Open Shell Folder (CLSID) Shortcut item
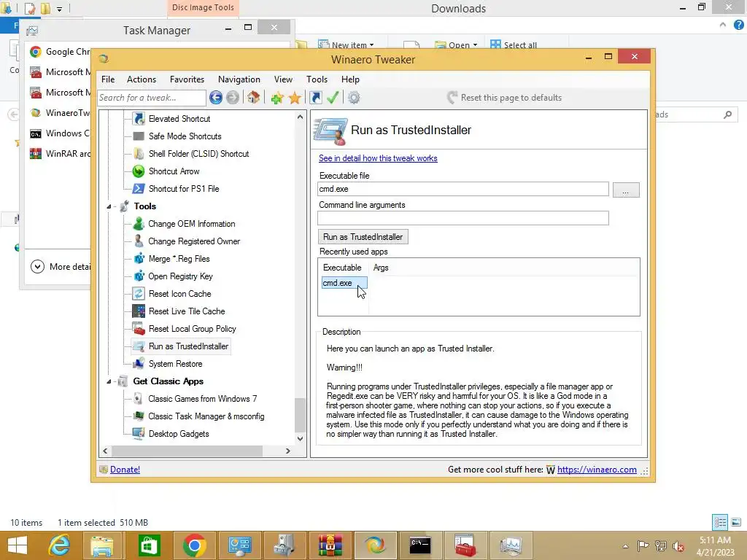The width and height of the screenshot is (747, 560). pyautogui.click(x=198, y=154)
